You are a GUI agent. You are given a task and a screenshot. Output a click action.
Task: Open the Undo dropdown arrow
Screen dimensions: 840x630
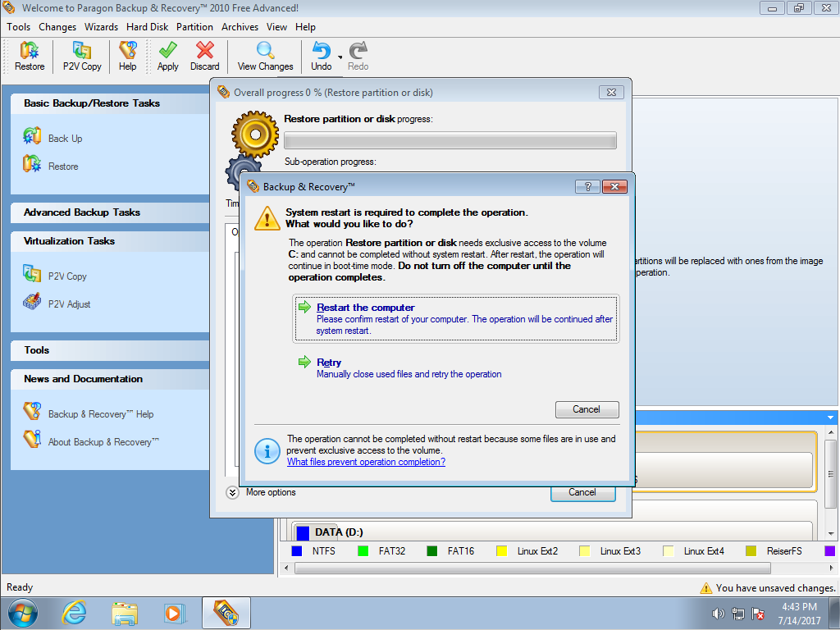[340, 57]
